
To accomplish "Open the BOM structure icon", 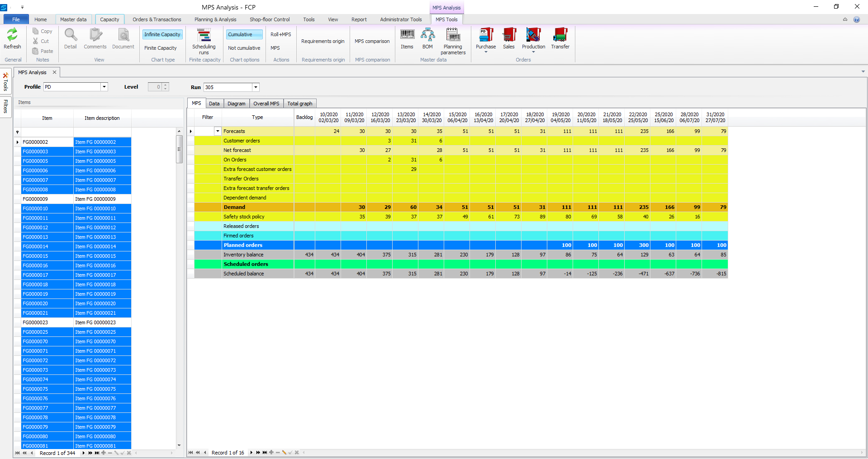I will tap(427, 35).
